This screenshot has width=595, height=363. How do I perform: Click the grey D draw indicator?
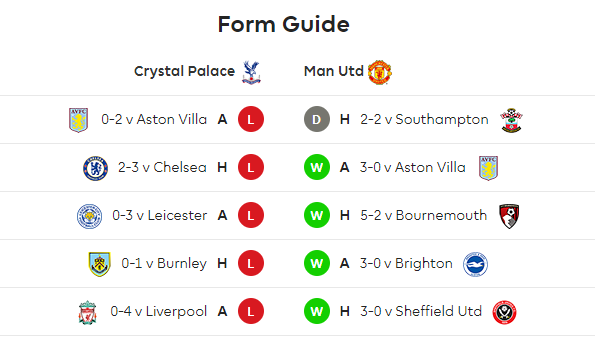pos(317,119)
